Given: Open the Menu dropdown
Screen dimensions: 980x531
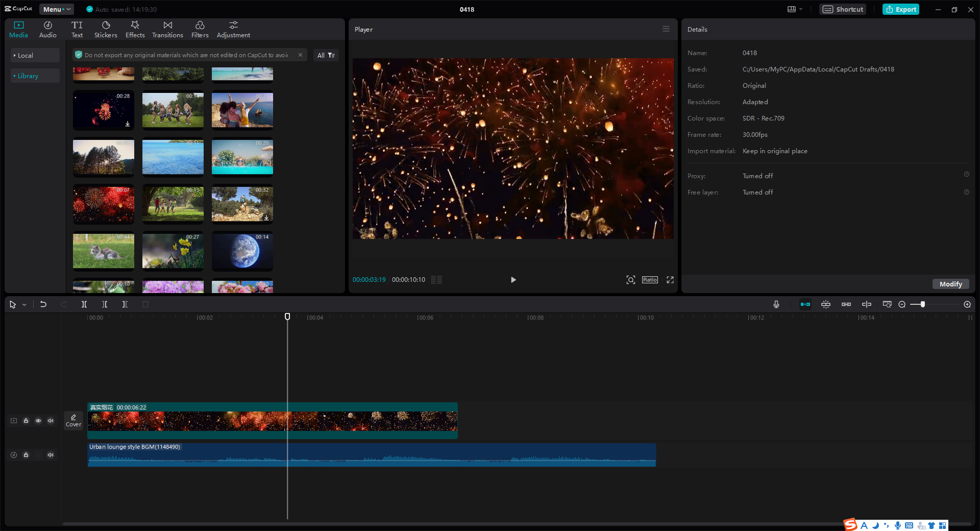Looking at the screenshot, I should pyautogui.click(x=56, y=9).
